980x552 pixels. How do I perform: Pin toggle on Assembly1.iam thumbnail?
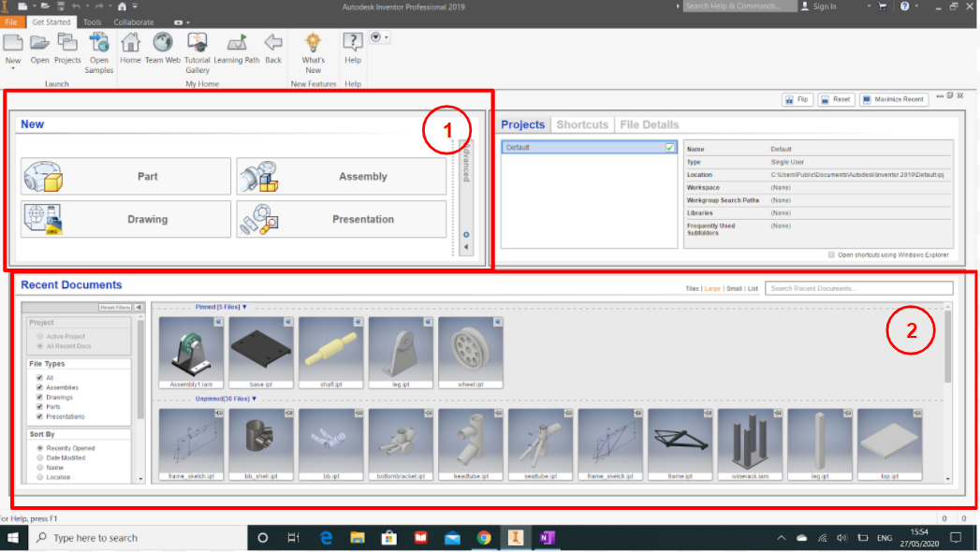218,322
